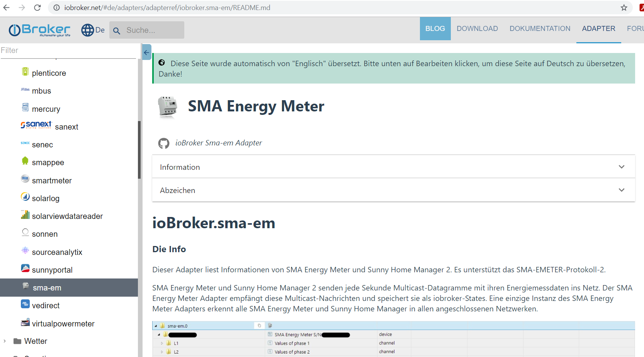The width and height of the screenshot is (644, 357).
Task: Open the BLOG tab
Action: [435, 29]
